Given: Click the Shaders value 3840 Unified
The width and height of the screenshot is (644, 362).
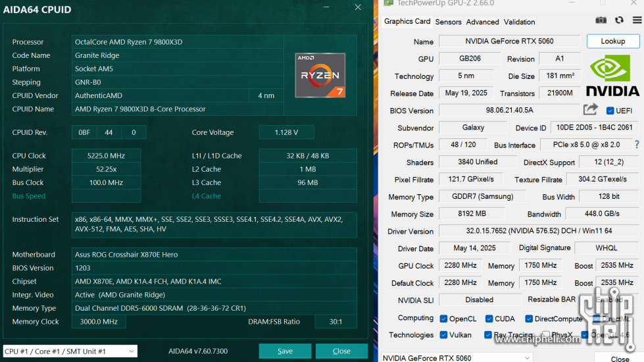Looking at the screenshot, I should coord(478,162).
